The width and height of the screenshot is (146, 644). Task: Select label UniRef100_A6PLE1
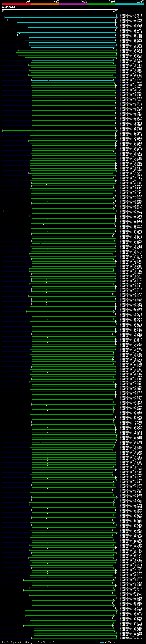coord(131,65)
